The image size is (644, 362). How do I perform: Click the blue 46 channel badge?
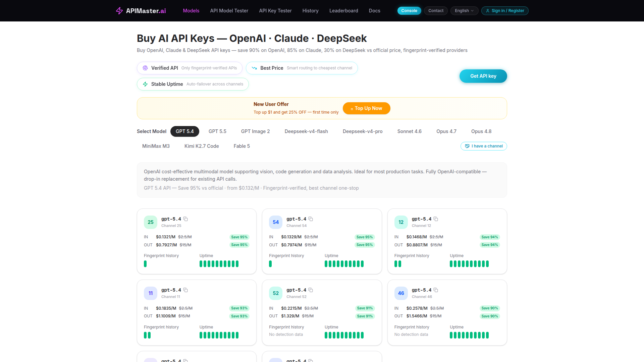click(401, 293)
